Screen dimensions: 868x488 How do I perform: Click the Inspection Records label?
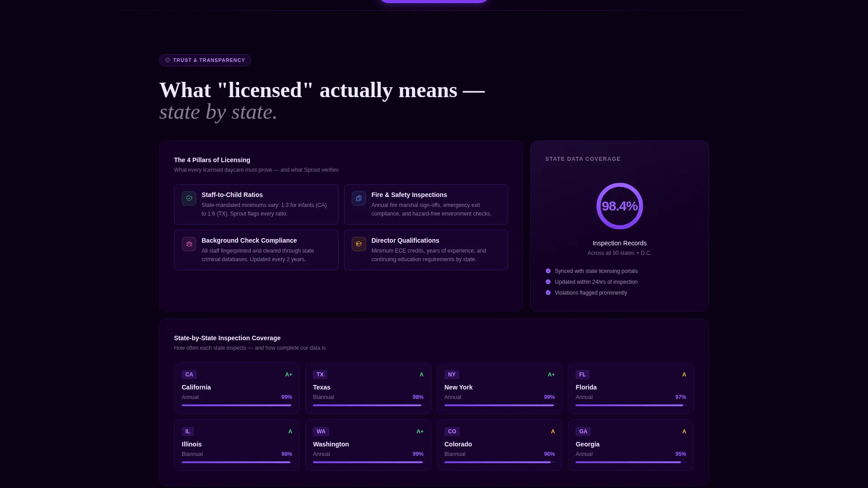[x=619, y=243]
